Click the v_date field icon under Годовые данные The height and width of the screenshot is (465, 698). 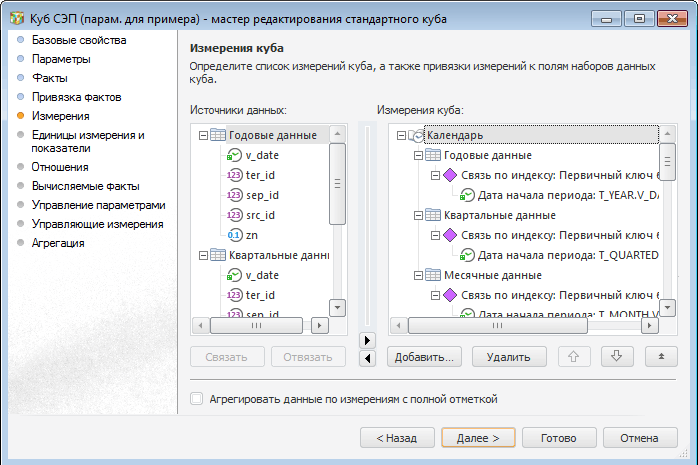point(235,155)
